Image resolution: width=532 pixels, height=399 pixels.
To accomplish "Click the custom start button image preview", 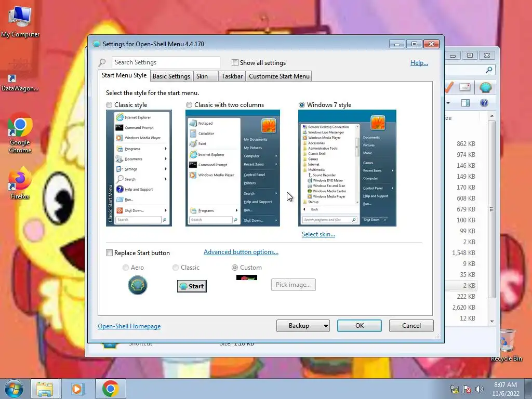I will 247,277.
